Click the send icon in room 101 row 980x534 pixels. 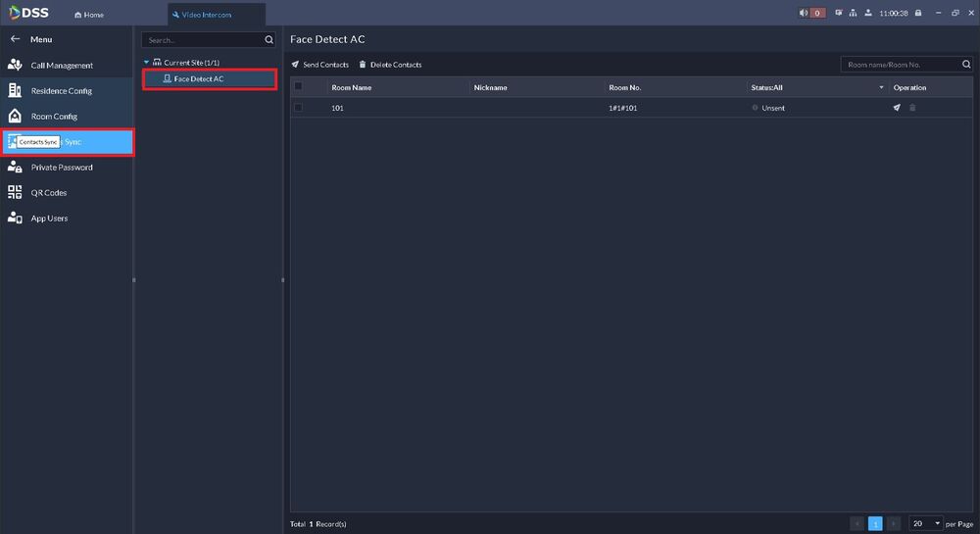tap(896, 108)
